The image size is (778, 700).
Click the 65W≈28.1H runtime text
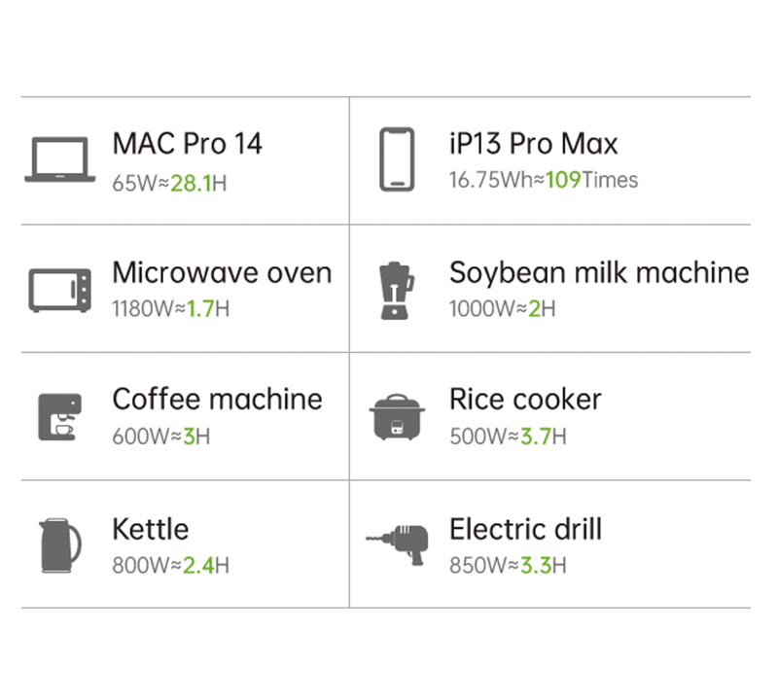[170, 181]
